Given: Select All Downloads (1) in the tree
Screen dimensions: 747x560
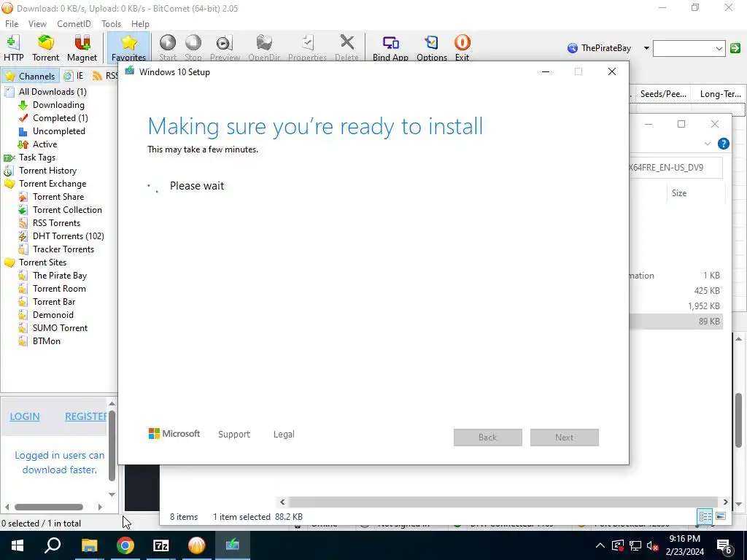Looking at the screenshot, I should (53, 91).
